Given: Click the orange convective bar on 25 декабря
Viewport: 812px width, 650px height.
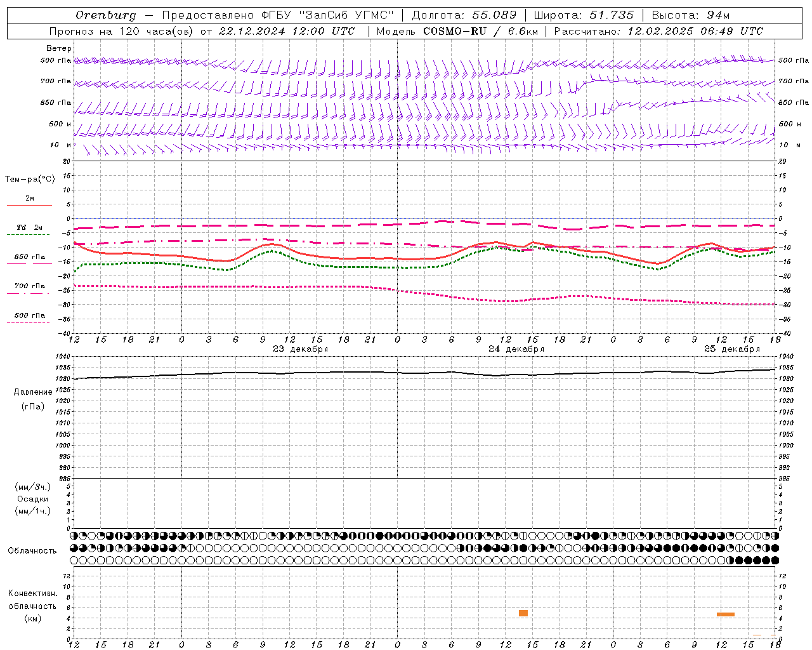Looking at the screenshot, I should tap(726, 614).
